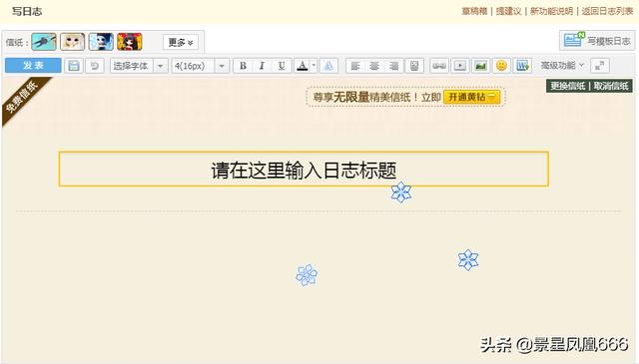
Task: Toggle italic formatting
Action: 262,66
